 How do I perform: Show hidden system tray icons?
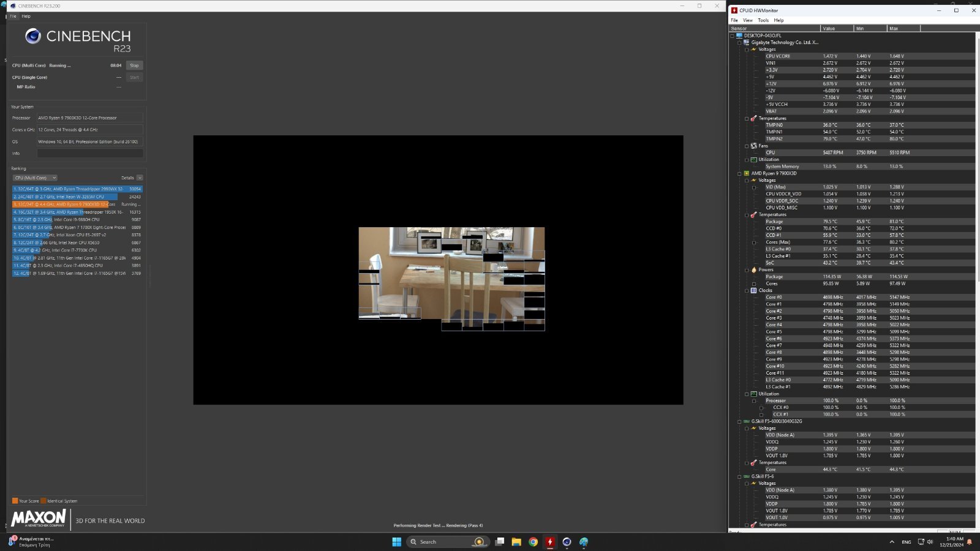[892, 542]
